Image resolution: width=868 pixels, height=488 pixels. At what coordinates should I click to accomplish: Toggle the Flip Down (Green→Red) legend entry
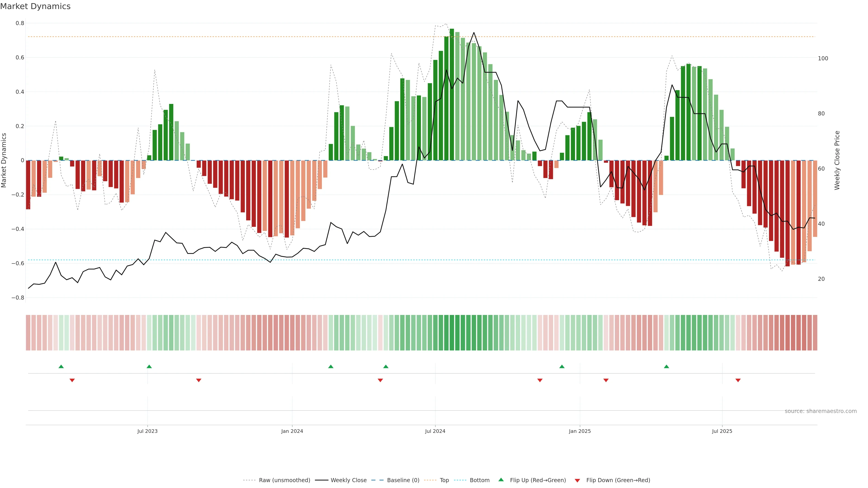(618, 480)
